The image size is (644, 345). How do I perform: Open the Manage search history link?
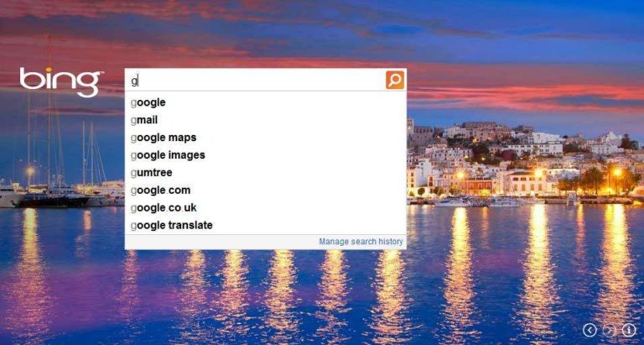(361, 242)
